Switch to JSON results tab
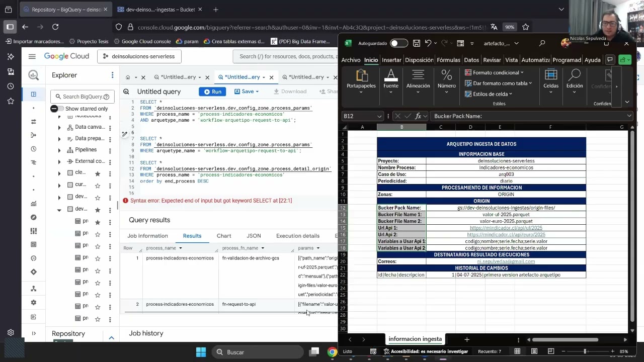The height and width of the screenshot is (362, 644). [254, 236]
